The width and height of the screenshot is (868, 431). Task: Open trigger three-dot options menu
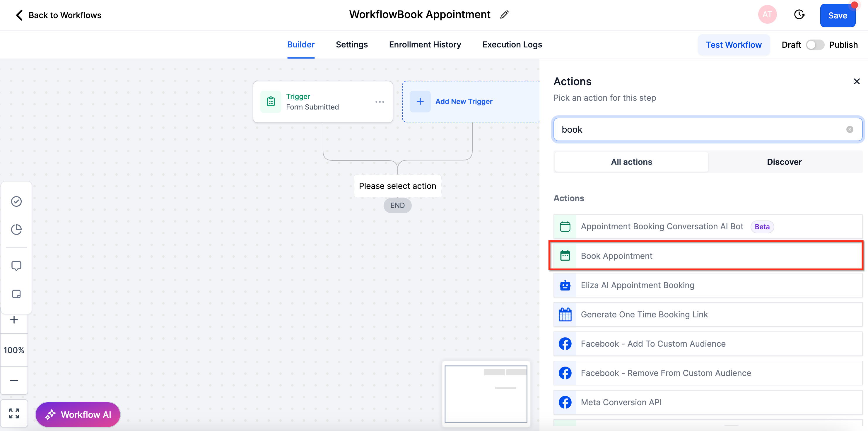pyautogui.click(x=380, y=102)
